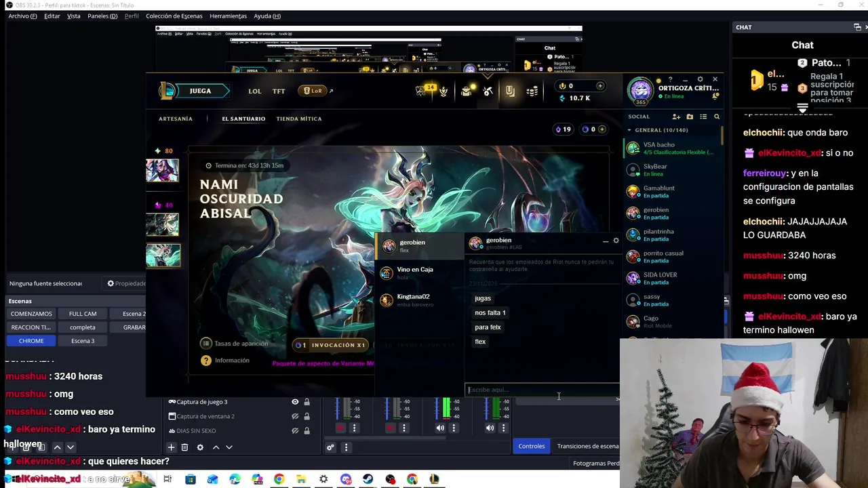868x488 pixels.
Task: Select friend VSA bacho in list
Action: click(x=671, y=148)
